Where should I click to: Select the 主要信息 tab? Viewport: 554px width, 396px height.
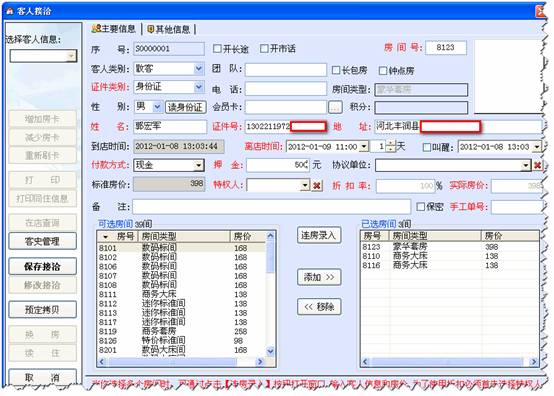(x=113, y=29)
